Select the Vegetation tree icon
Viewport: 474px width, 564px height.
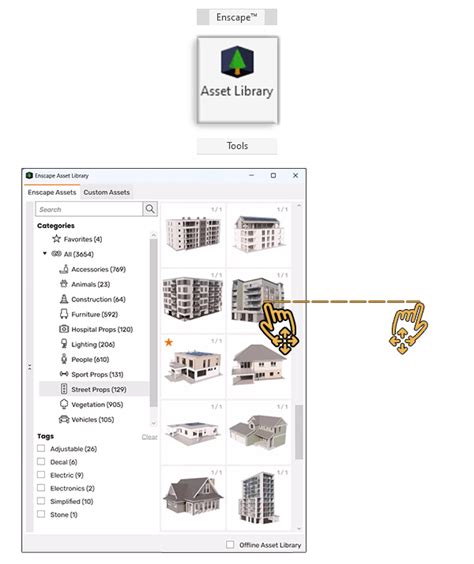pos(64,404)
